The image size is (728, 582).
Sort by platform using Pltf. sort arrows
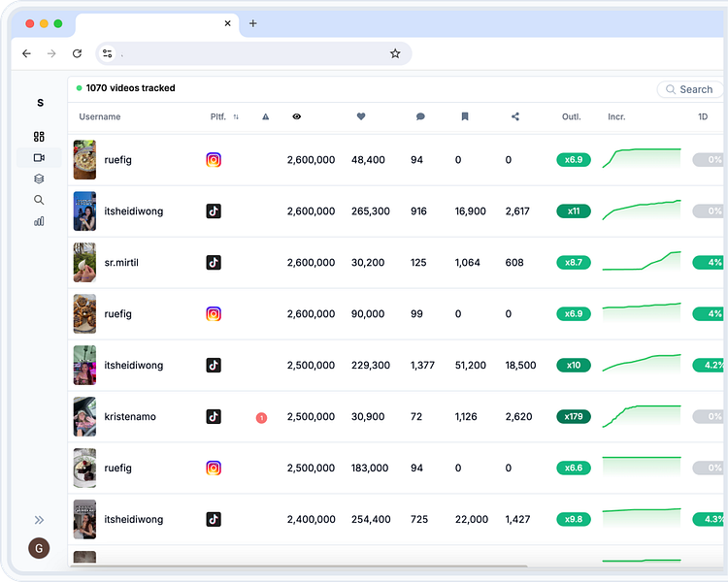point(236,117)
